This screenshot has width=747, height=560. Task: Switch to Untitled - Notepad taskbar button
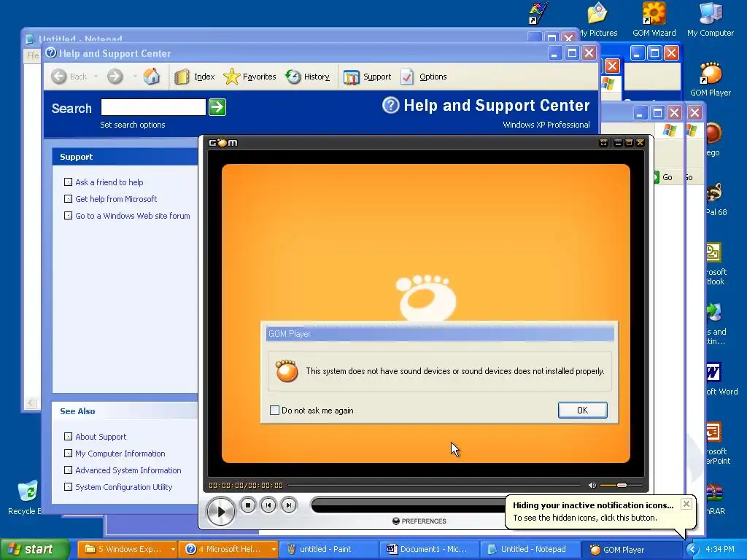[530, 550]
